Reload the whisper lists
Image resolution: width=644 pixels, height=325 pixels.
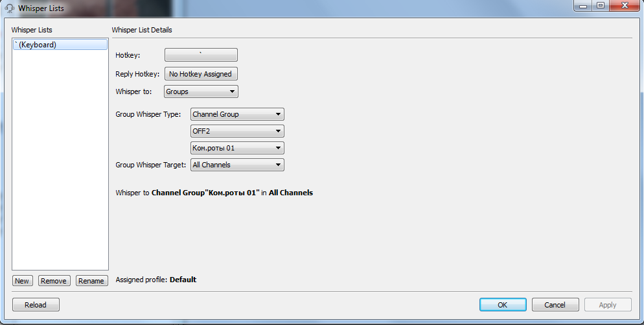tap(36, 305)
